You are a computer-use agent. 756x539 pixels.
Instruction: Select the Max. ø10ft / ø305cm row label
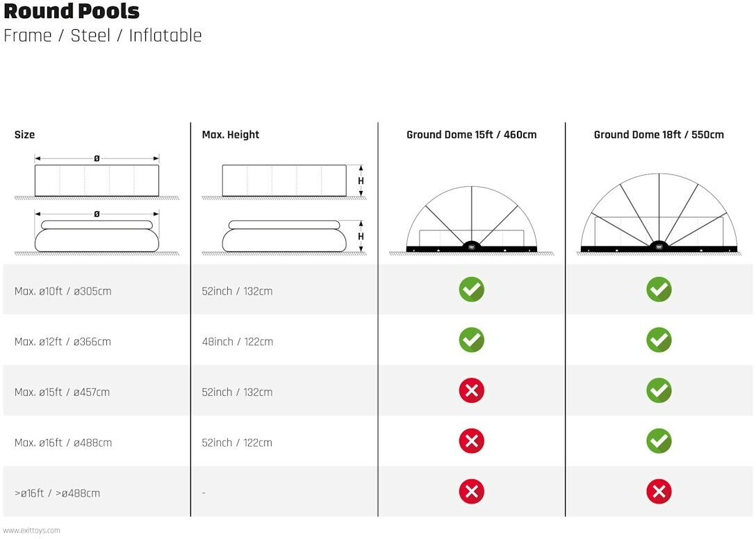(x=63, y=291)
